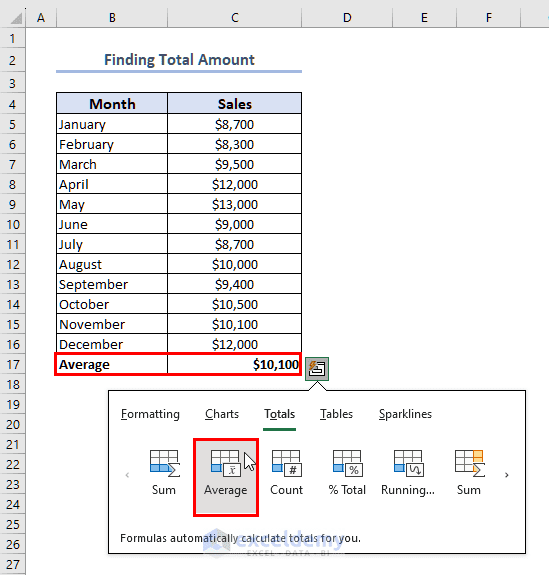Select the April cell
Image resolution: width=549 pixels, height=575 pixels.
112,184
